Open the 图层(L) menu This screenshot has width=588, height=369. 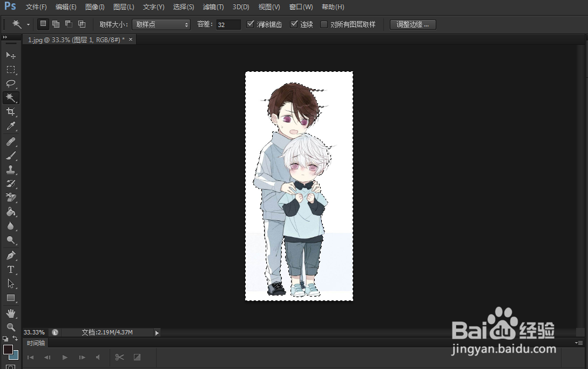coord(123,7)
